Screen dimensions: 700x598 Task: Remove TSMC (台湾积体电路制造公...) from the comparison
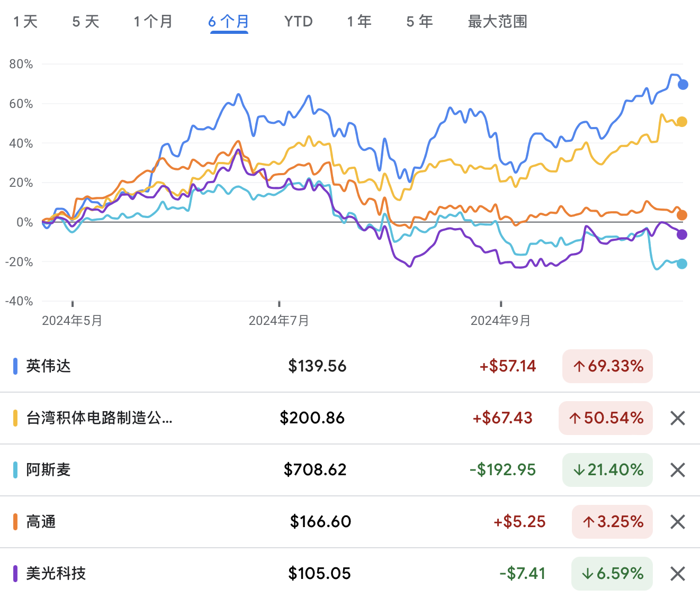[x=678, y=418]
